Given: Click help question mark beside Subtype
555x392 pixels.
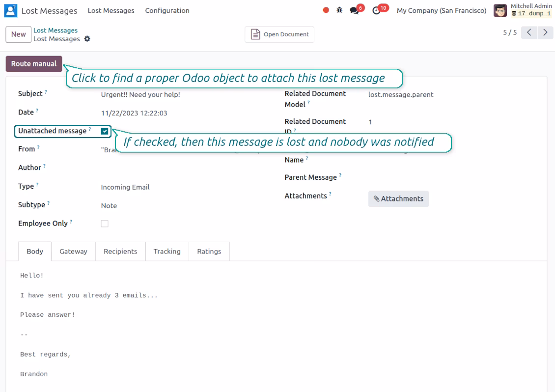Looking at the screenshot, I should click(49, 203).
